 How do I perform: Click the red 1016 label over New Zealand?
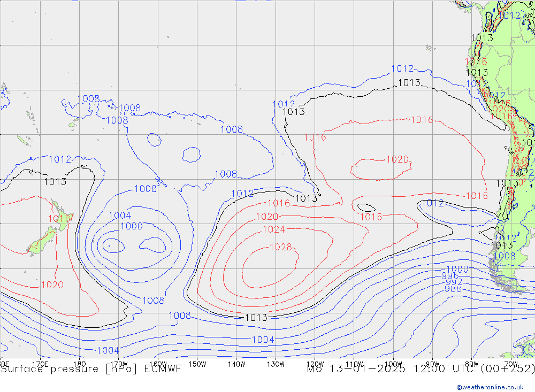[x=59, y=219]
